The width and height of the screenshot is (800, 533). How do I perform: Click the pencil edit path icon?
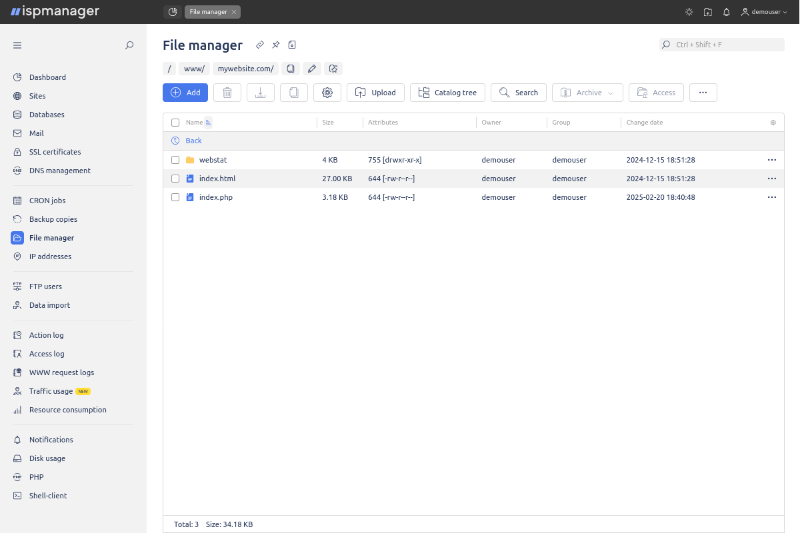(x=312, y=69)
